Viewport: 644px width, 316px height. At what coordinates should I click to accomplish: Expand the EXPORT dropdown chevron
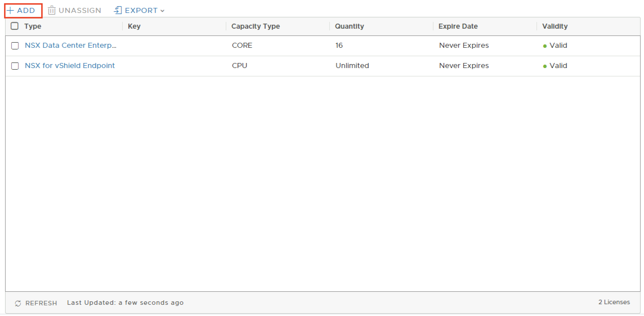click(x=162, y=11)
